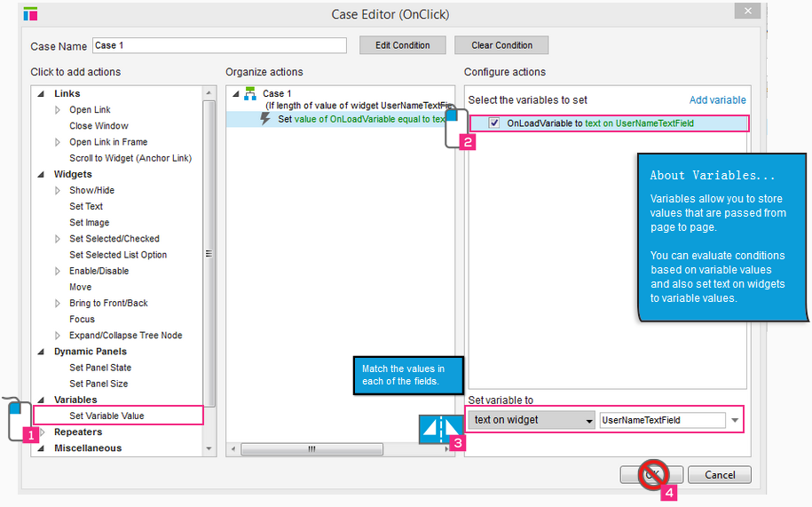Click the pink step 3 marker
This screenshot has height=507, width=812.
click(x=457, y=442)
